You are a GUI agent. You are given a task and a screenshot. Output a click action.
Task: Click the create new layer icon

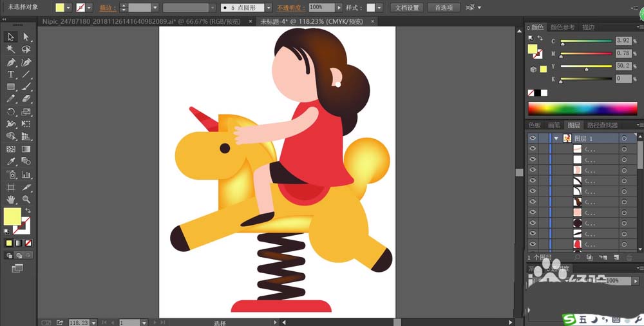click(x=616, y=257)
